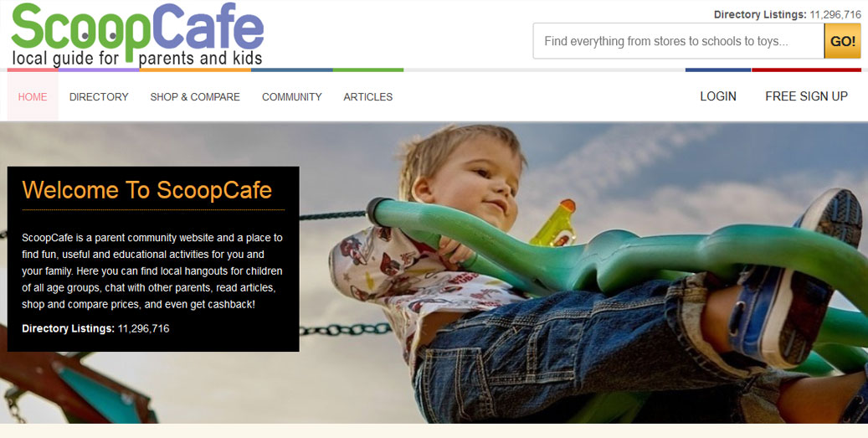Click the ScoopCafe description paragraph

click(x=152, y=271)
